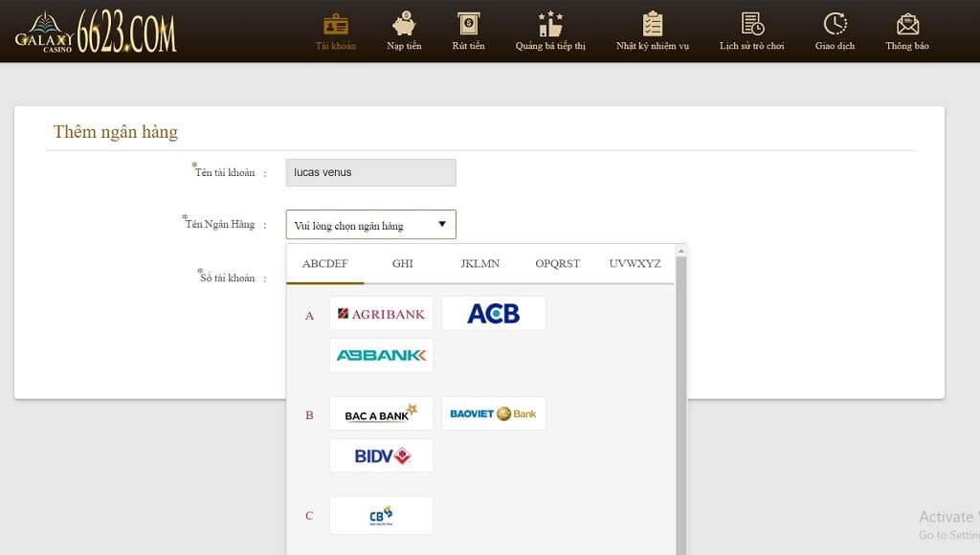Switch to the OPQRST tab
Viewport: 980px width, 555px height.
(558, 264)
